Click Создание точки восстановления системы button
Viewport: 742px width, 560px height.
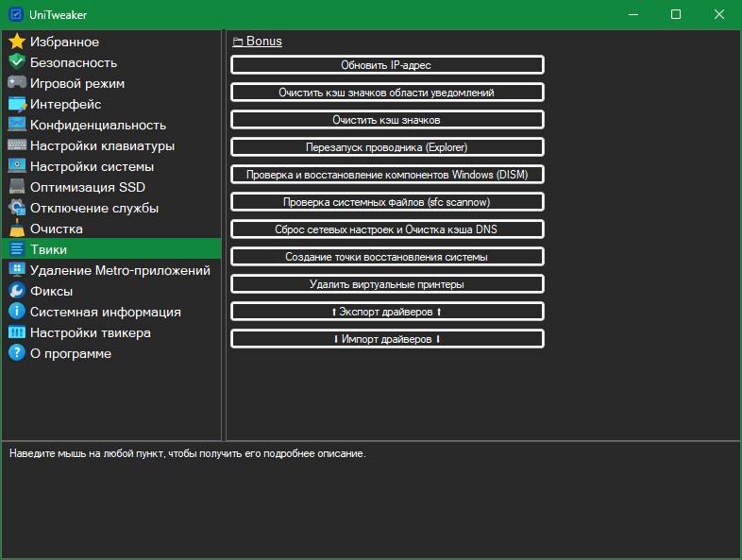[x=387, y=257]
